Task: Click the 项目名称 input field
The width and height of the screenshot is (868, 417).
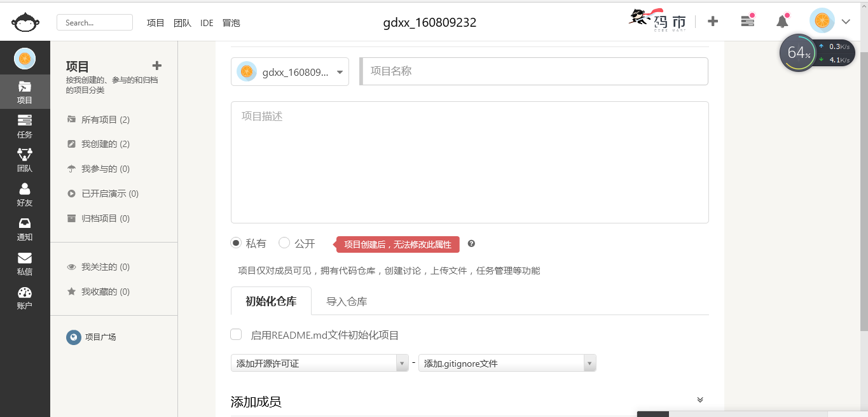Action: pos(534,71)
